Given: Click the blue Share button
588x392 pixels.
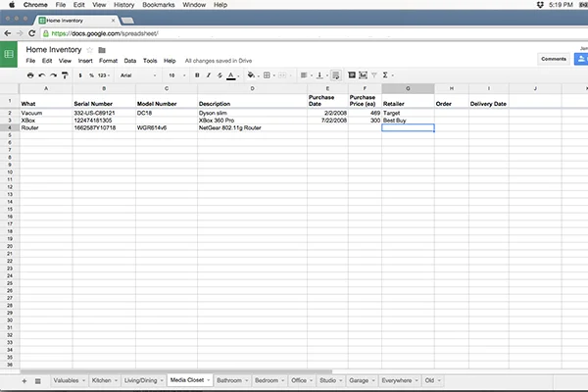Looking at the screenshot, I should coord(581,59).
